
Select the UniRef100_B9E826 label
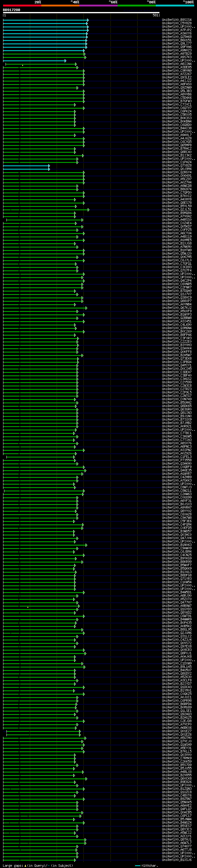pyautogui.click(x=177, y=782)
